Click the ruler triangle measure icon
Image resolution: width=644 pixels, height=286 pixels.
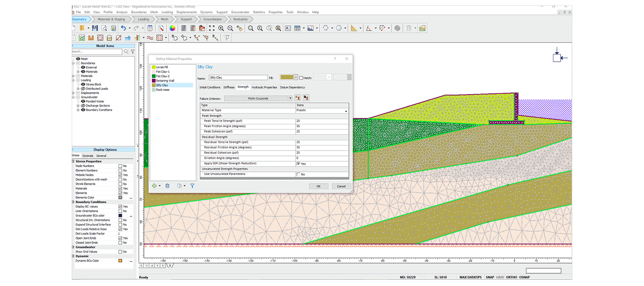(354, 28)
